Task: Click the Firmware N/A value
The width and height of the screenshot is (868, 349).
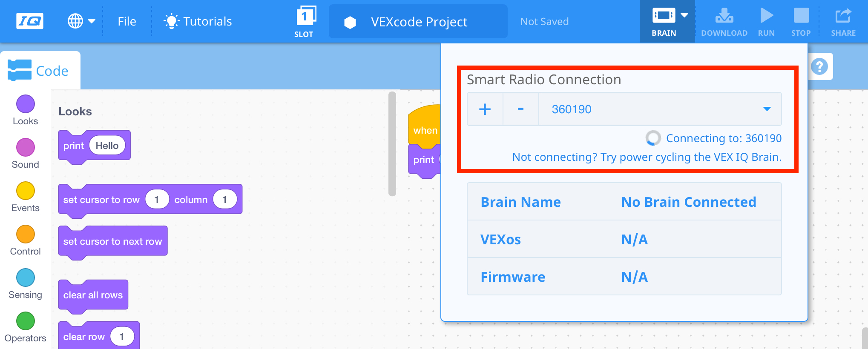Action: pos(634,277)
